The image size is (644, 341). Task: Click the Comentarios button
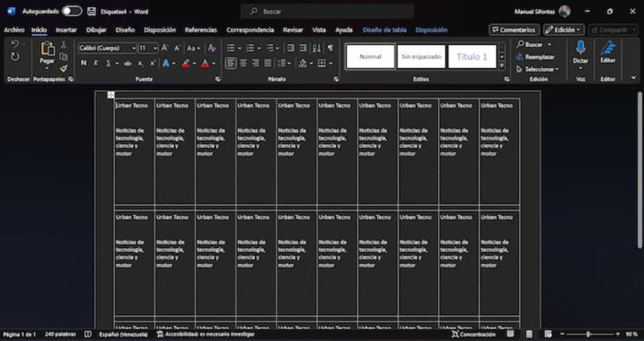[x=514, y=30]
